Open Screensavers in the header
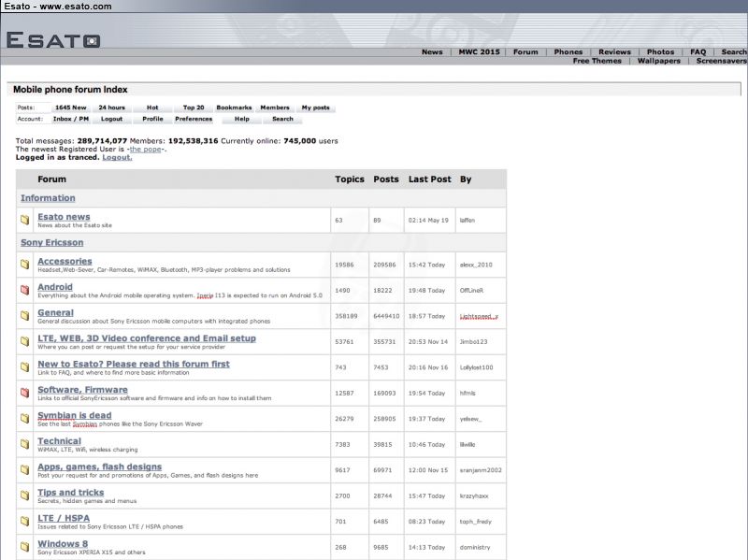Image resolution: width=748 pixels, height=560 pixels. (721, 61)
